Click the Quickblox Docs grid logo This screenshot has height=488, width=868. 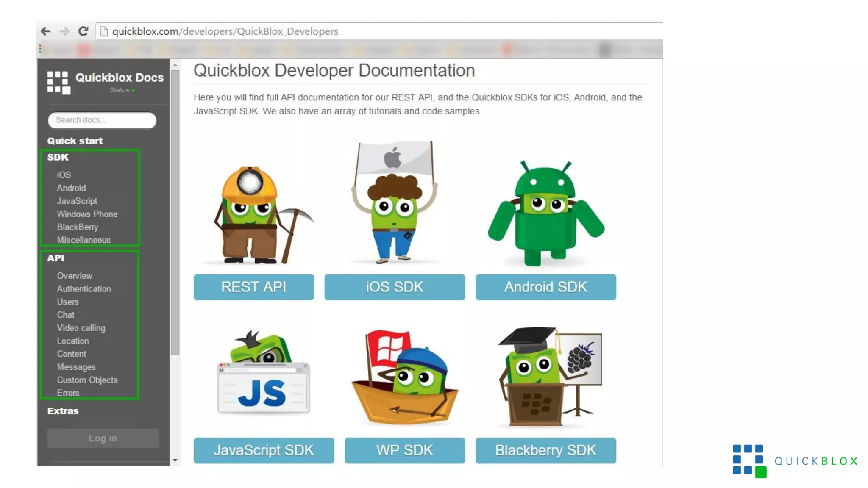coord(58,82)
